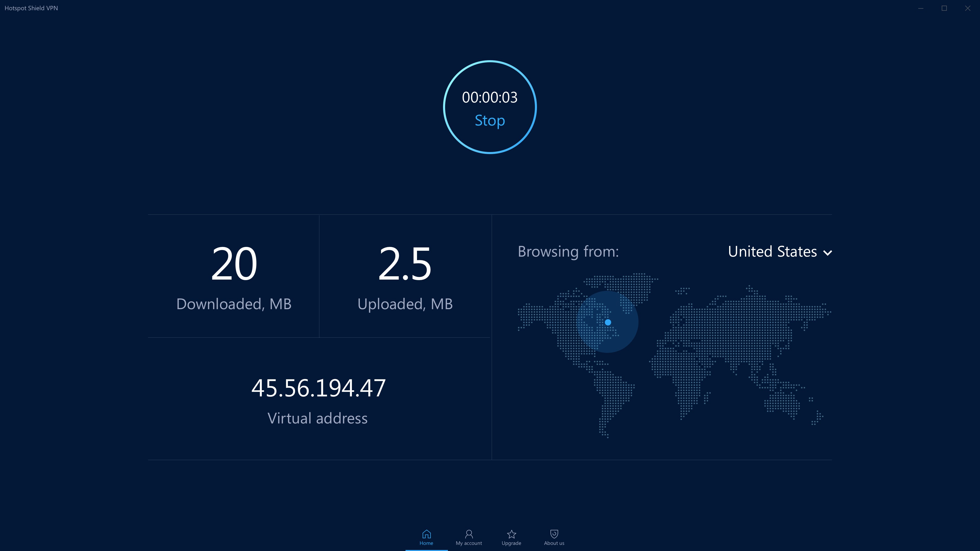Open About us via shield icon
The width and height of the screenshot is (980, 551).
coord(554,533)
